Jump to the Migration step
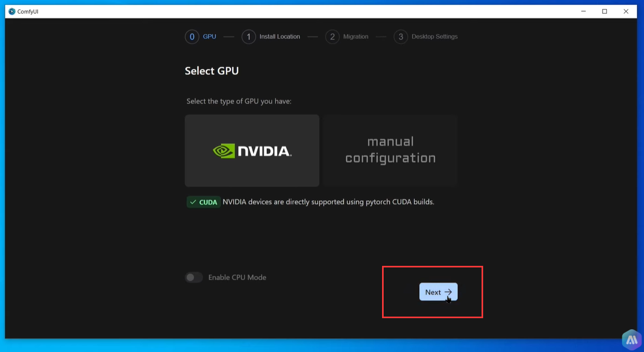The width and height of the screenshot is (644, 352). click(x=347, y=36)
